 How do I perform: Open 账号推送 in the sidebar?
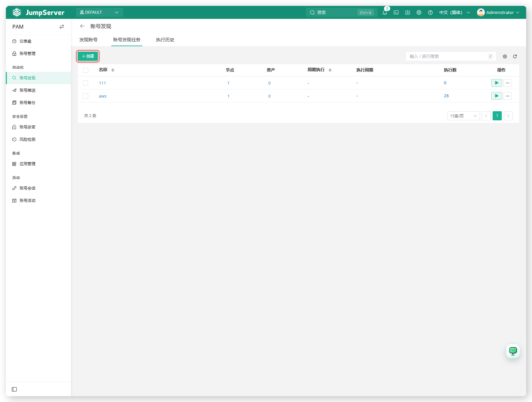pyautogui.click(x=38, y=90)
